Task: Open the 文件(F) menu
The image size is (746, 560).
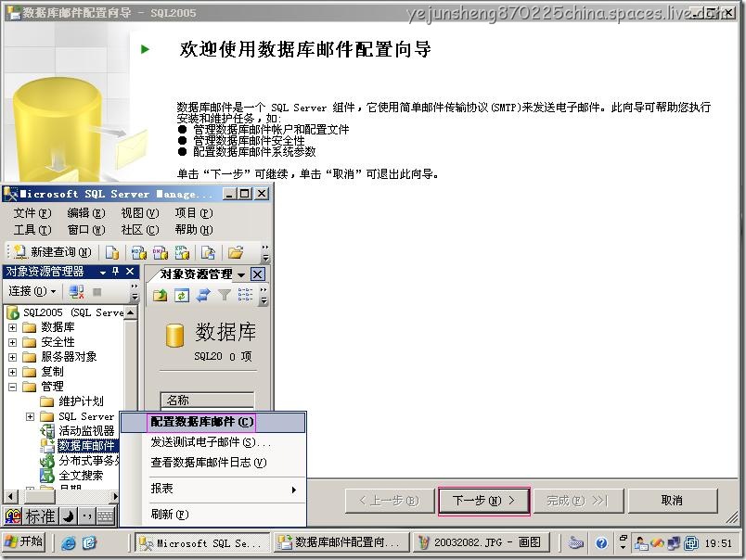Action: tap(32, 213)
